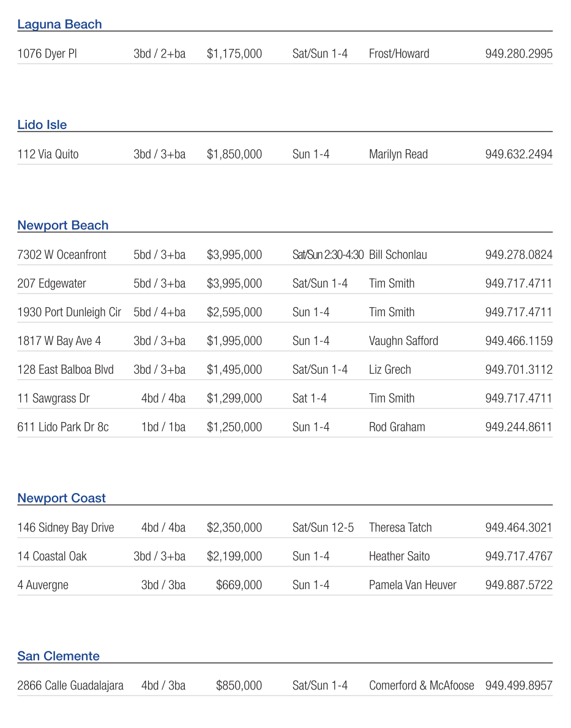The height and width of the screenshot is (728, 571).
Task: Click agent name Vaughn Safford
Action: [x=403, y=341]
